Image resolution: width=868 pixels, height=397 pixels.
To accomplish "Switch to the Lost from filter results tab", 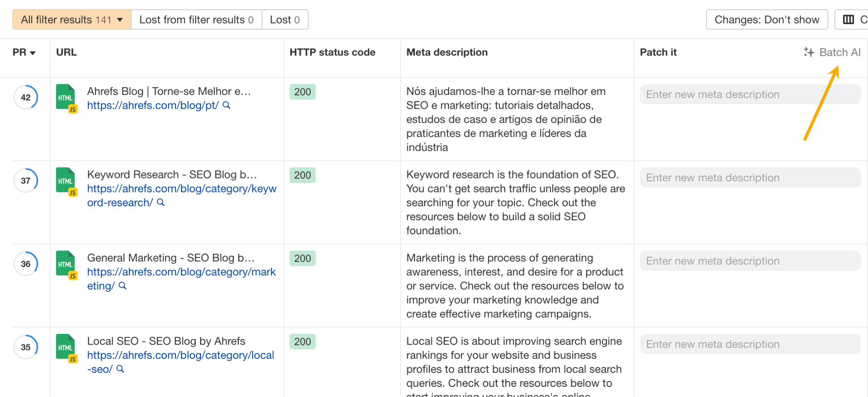I will (x=196, y=19).
